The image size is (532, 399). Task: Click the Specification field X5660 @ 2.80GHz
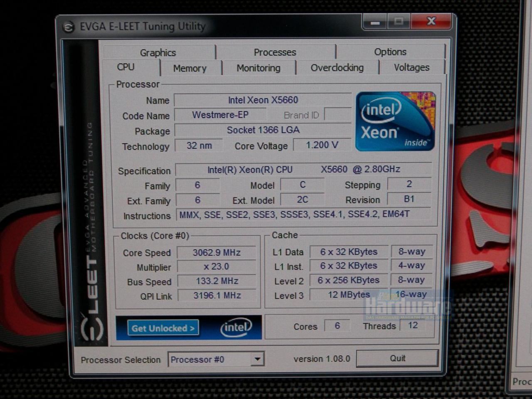303,169
